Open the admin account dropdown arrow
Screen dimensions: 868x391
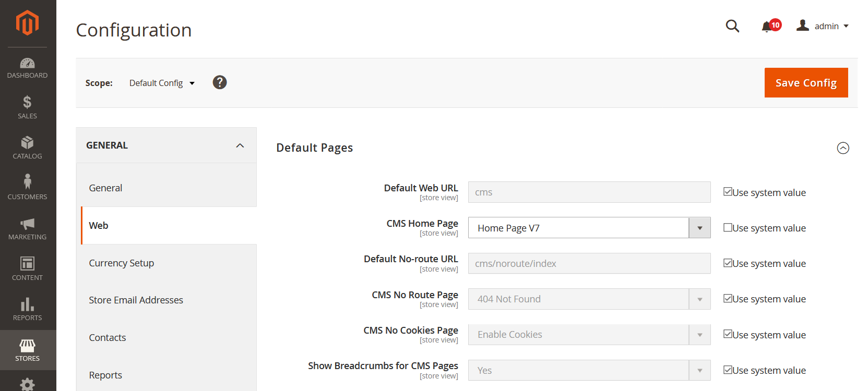846,26
